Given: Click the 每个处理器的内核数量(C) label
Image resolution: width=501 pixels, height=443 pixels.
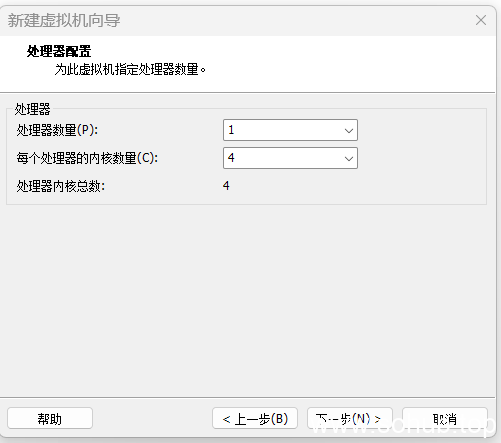Looking at the screenshot, I should (x=87, y=158).
